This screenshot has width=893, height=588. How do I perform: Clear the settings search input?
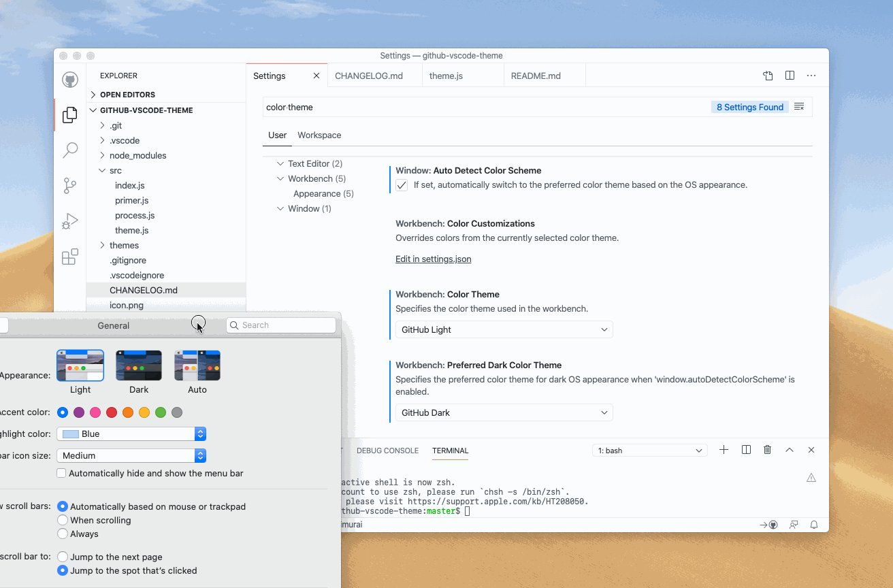coord(799,107)
